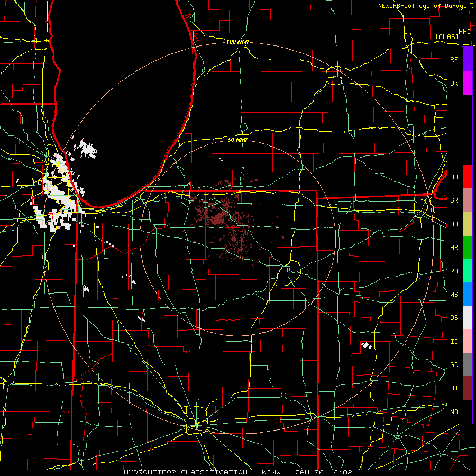The image size is (476, 476).
Task: Click the 50 NMI range ring label
Action: pos(237,140)
